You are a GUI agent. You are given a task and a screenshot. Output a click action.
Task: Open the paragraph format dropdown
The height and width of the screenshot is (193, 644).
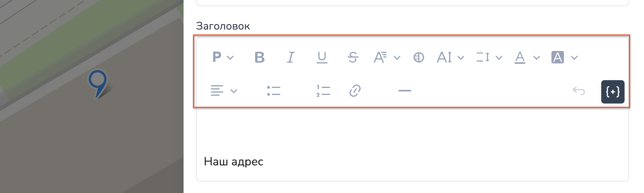point(223,58)
